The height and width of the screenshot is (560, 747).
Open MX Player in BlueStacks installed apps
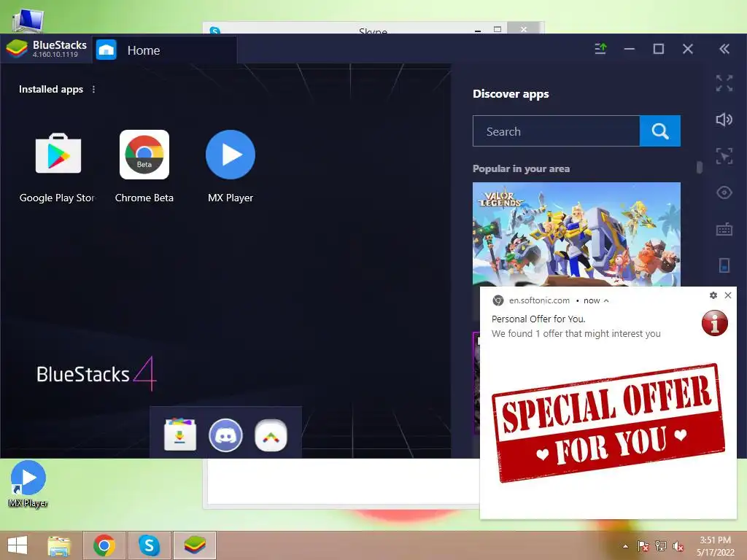coord(231,155)
